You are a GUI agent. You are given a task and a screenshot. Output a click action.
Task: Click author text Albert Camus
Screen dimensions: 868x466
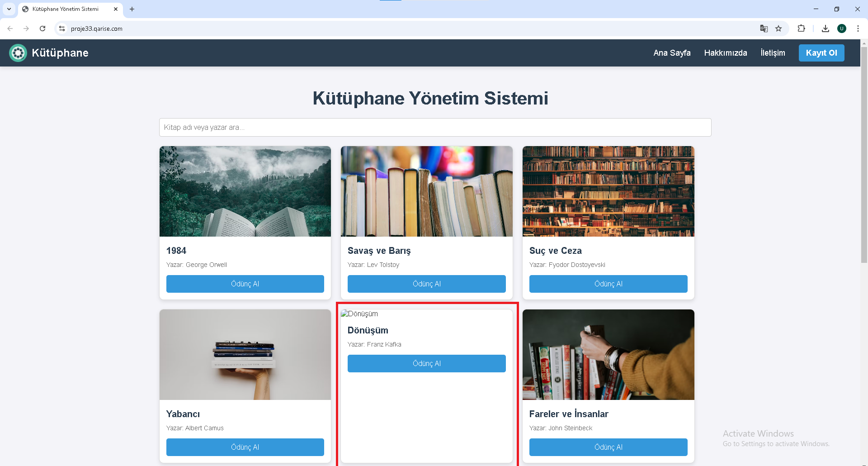point(204,428)
